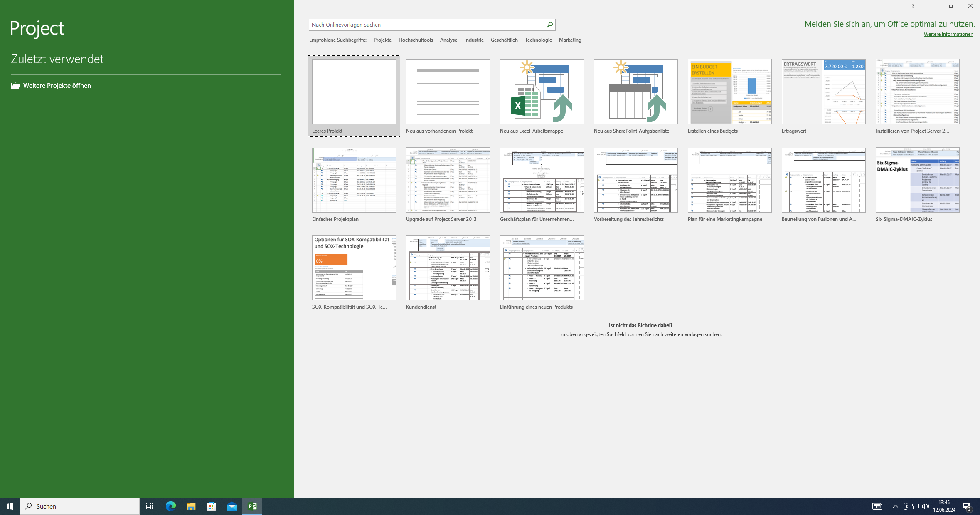Screen dimensions: 980x515
Task: Click the folder icon for 'Weitere Projekte öffnen'
Action: tap(16, 85)
